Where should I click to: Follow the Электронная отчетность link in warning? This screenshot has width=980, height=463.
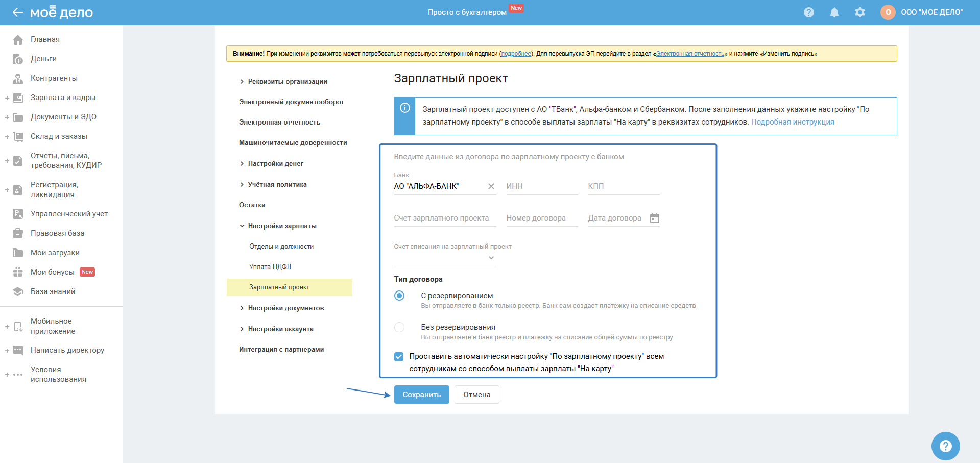pos(690,54)
